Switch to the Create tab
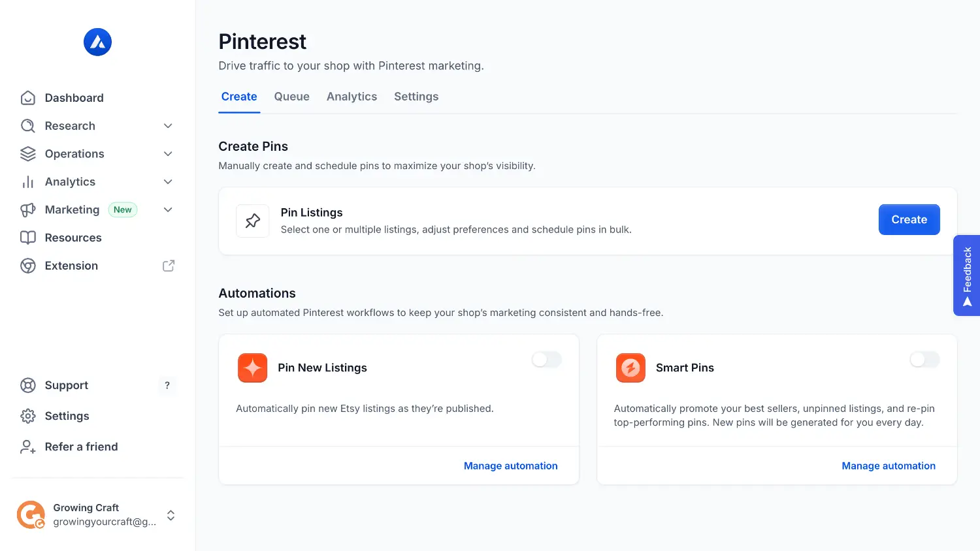 coord(239,97)
